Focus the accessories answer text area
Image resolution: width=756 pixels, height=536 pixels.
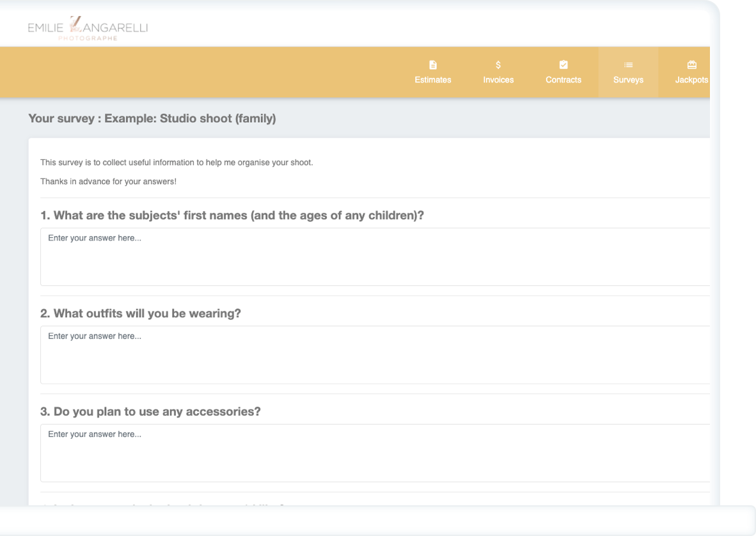pyautogui.click(x=375, y=452)
